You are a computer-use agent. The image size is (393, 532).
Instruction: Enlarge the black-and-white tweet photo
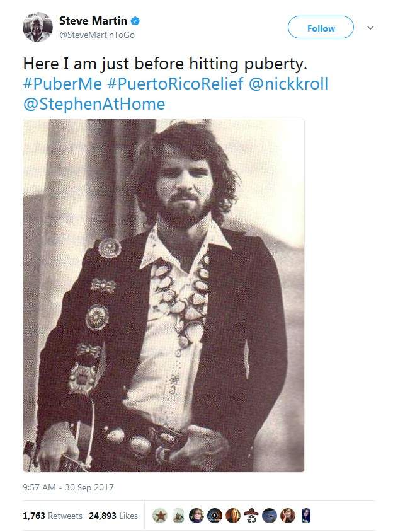pyautogui.click(x=164, y=295)
